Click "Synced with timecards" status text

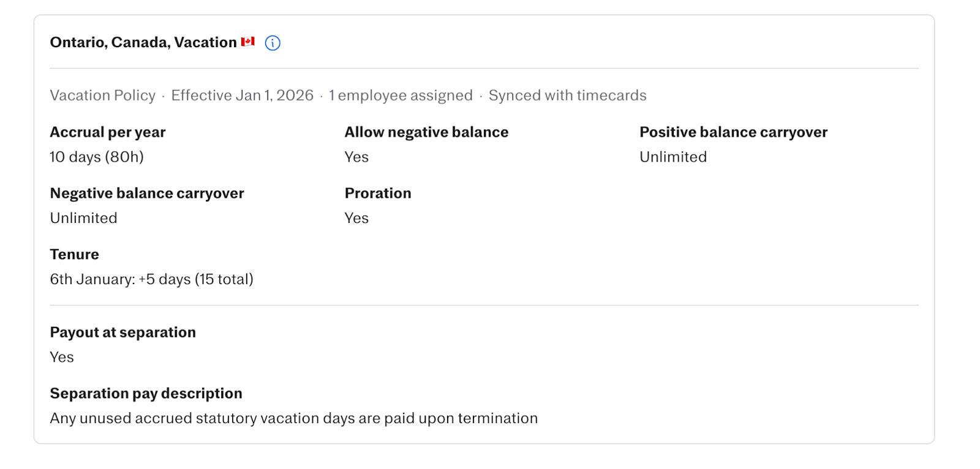pos(567,96)
